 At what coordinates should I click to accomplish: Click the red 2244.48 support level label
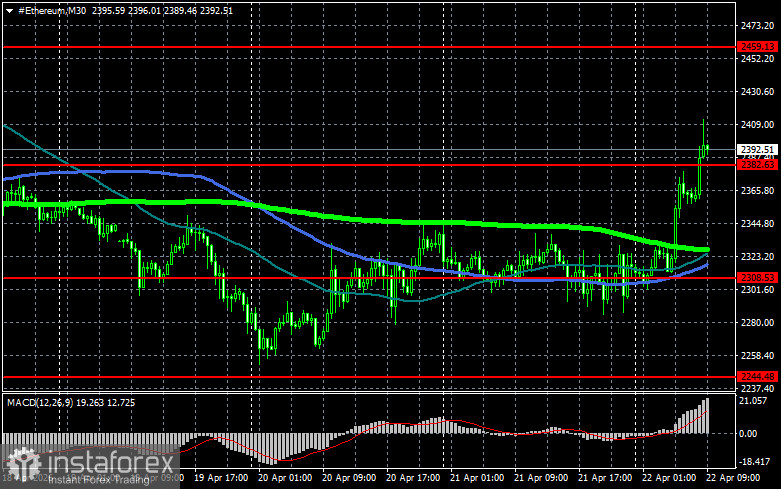coord(758,376)
